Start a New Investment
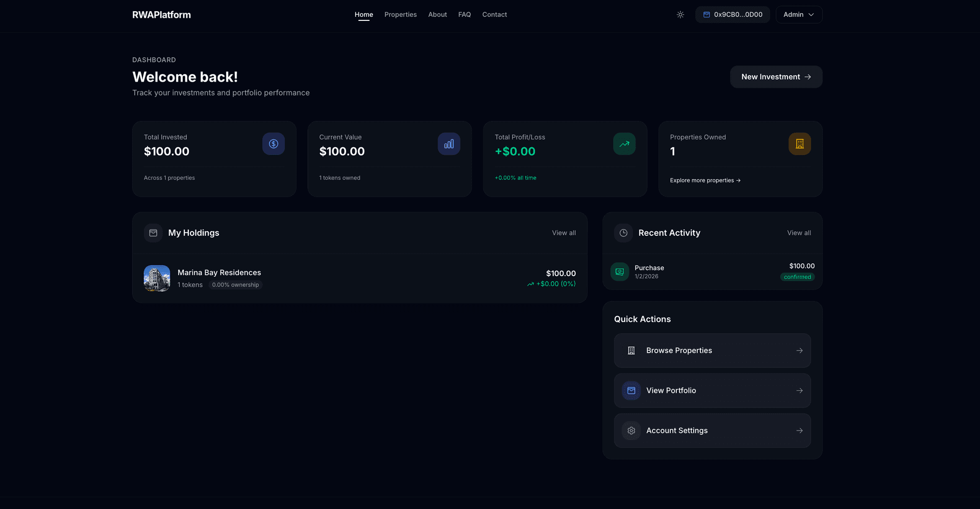 coord(776,77)
